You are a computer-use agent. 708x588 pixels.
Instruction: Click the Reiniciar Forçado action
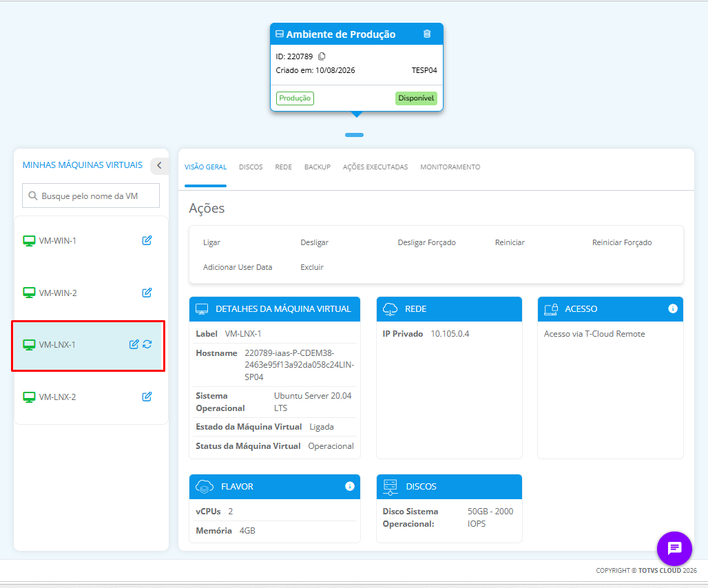[x=622, y=242]
